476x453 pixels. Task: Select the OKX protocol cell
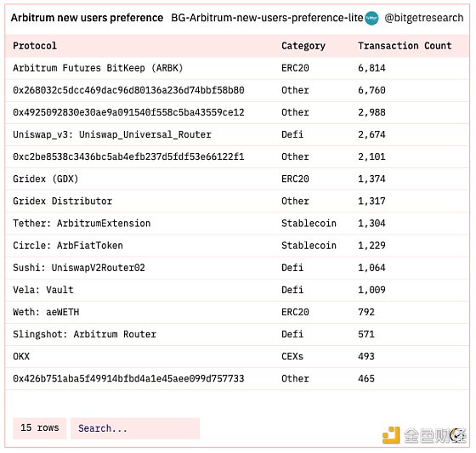21,356
